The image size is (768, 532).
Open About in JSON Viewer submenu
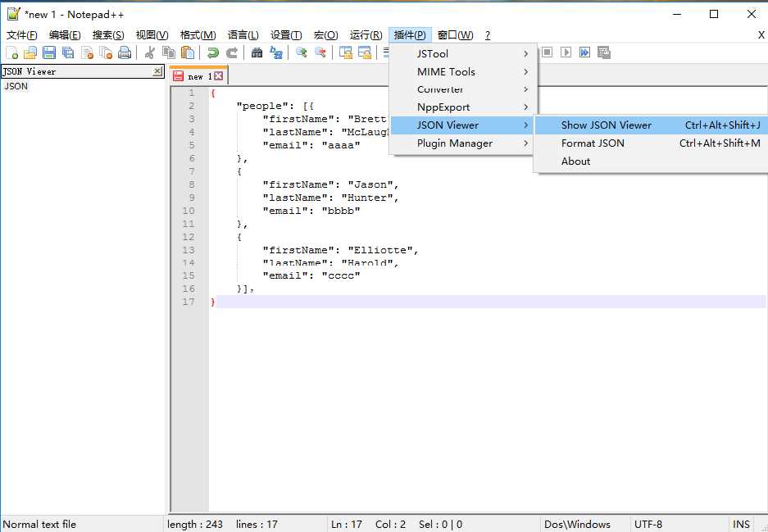tap(651, 161)
